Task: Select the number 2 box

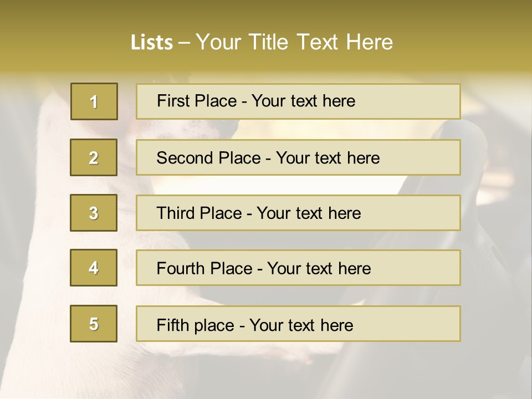Action: tap(94, 157)
